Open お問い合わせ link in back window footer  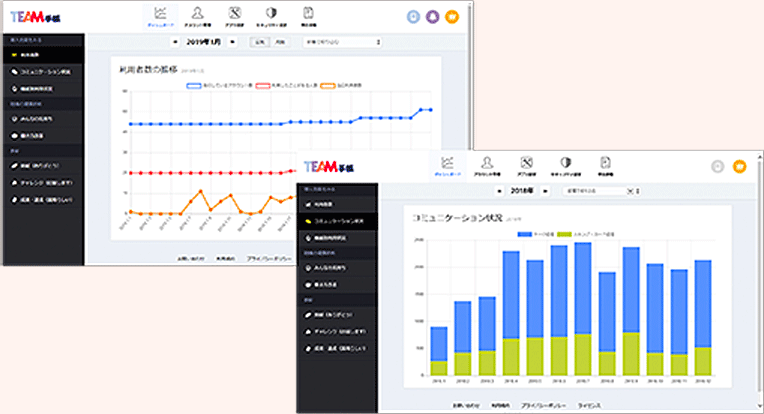pos(191,259)
